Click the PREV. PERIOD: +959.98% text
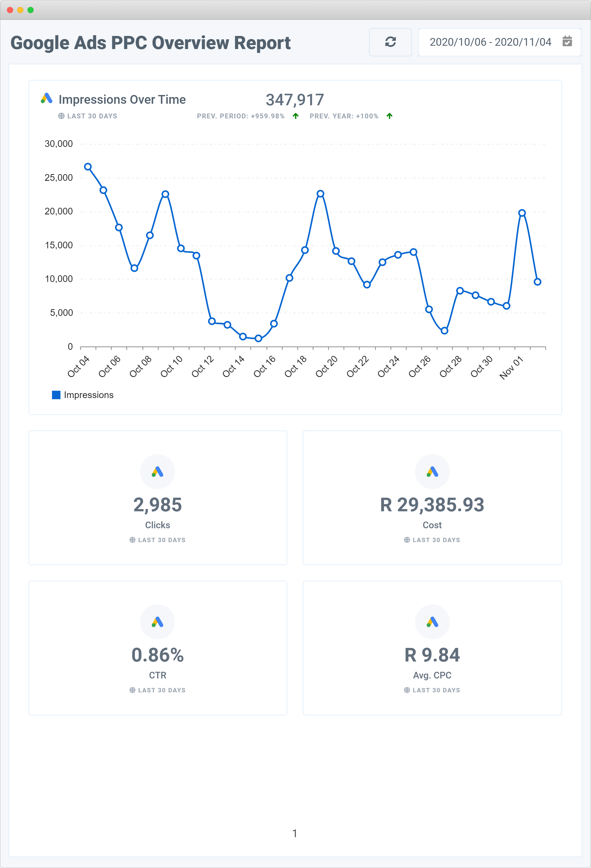Image resolution: width=591 pixels, height=868 pixels. coord(241,116)
